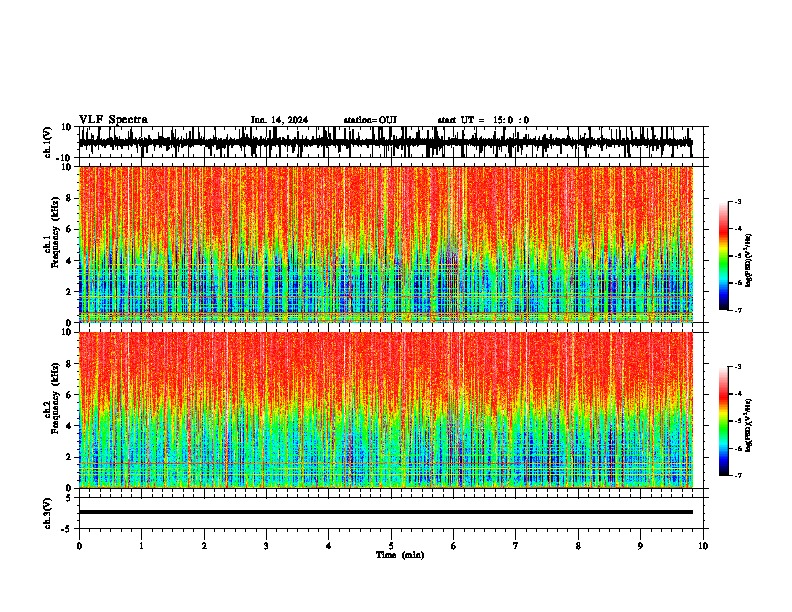Click the log(PSD) label beside ch.1 colorbar

pyautogui.click(x=748, y=261)
